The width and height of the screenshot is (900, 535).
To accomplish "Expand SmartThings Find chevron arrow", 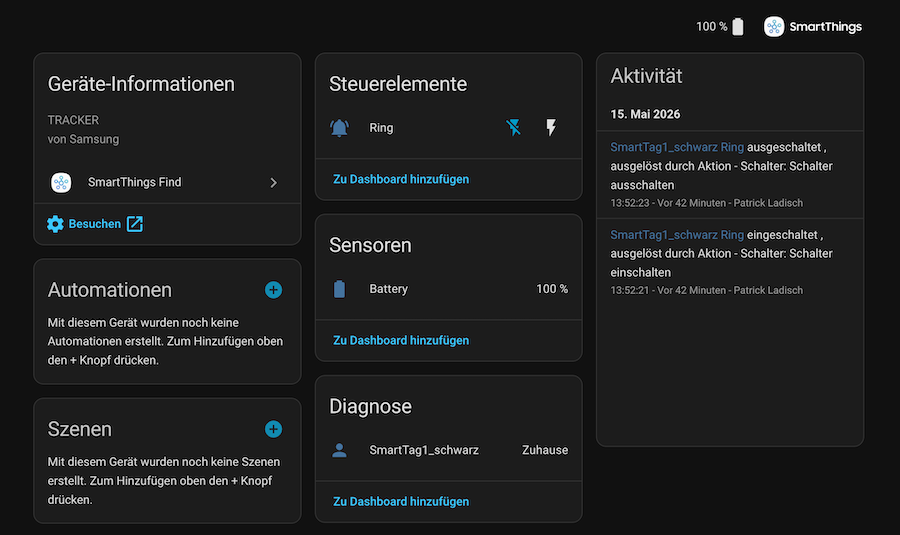I will (274, 183).
